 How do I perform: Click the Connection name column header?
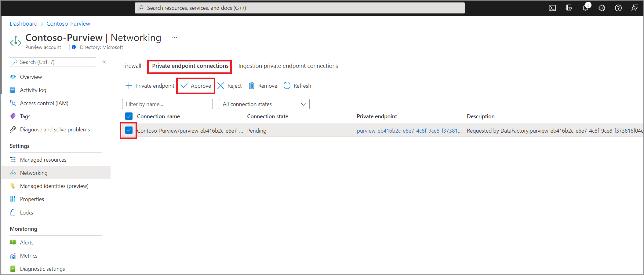[x=158, y=116]
